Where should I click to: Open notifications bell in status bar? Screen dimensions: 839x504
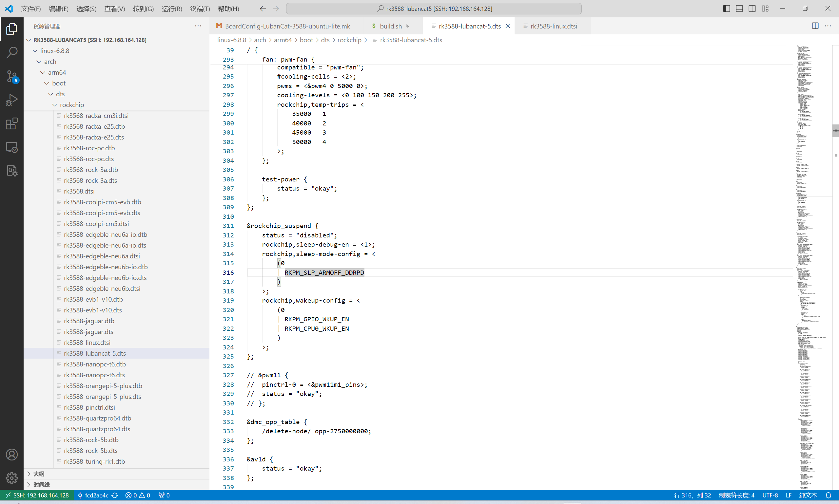(828, 495)
